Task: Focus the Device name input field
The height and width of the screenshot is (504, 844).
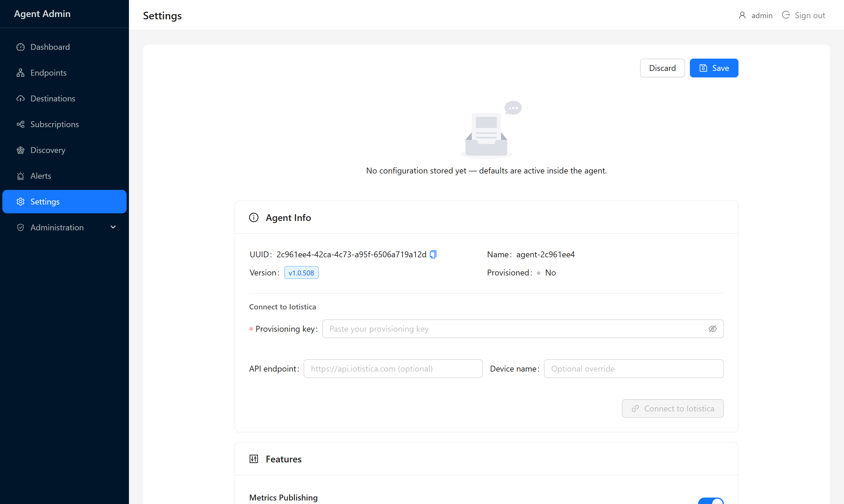Action: pos(634,369)
